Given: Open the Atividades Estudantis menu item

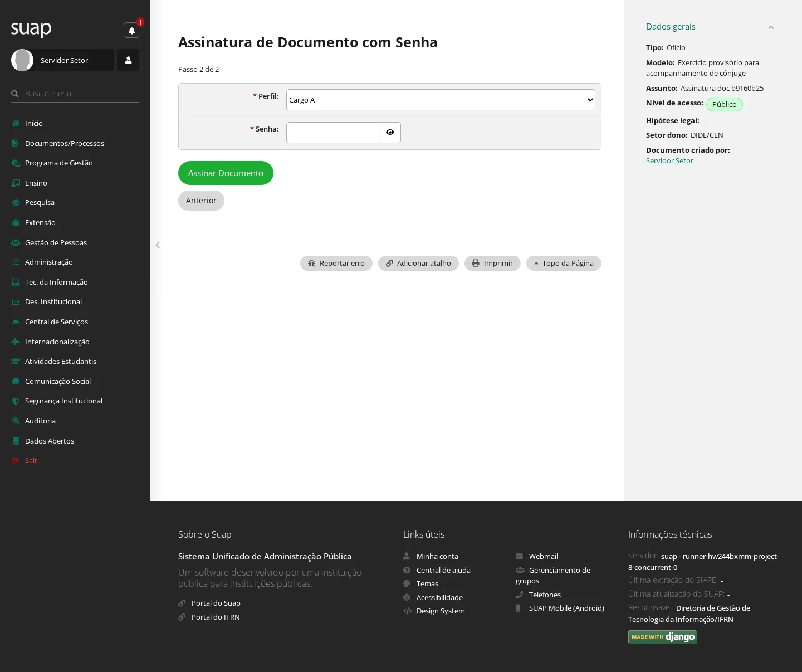Looking at the screenshot, I should click(x=60, y=361).
